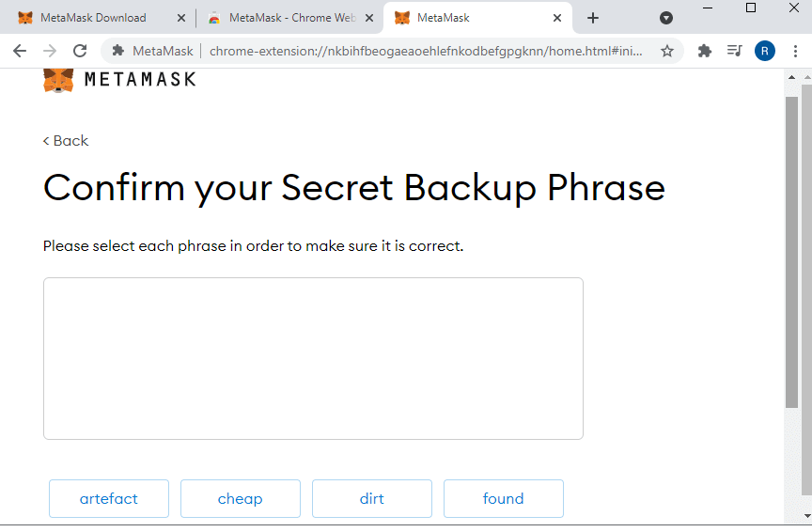Switch to the MetaMask Download tab
Screen dimensions: 812x532
click(x=93, y=18)
